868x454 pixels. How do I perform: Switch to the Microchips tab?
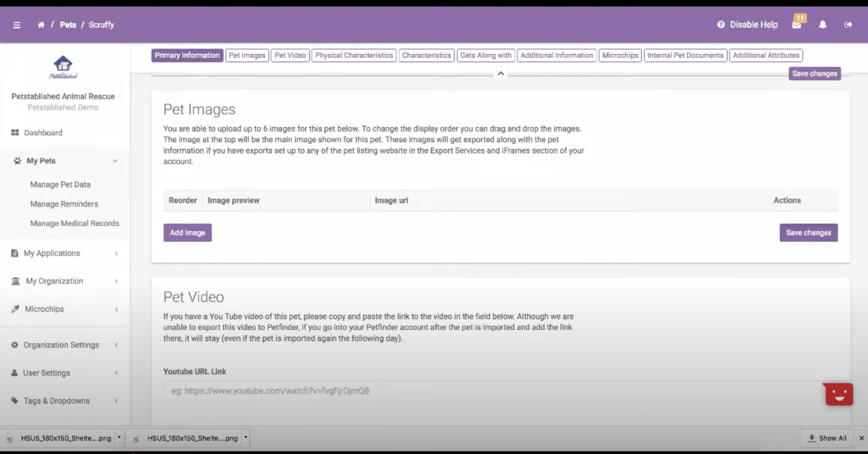pyautogui.click(x=620, y=55)
